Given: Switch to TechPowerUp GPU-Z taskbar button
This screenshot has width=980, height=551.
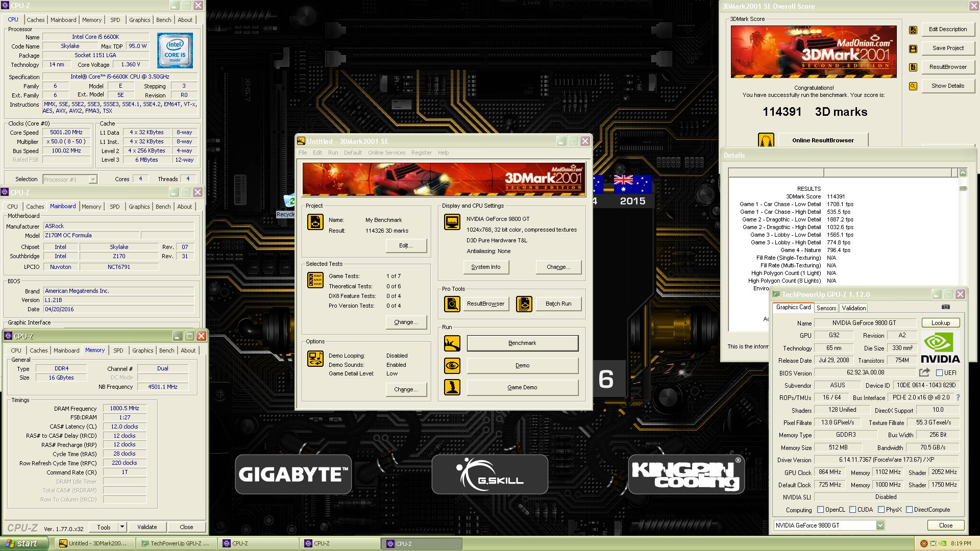Looking at the screenshot, I should (176, 543).
